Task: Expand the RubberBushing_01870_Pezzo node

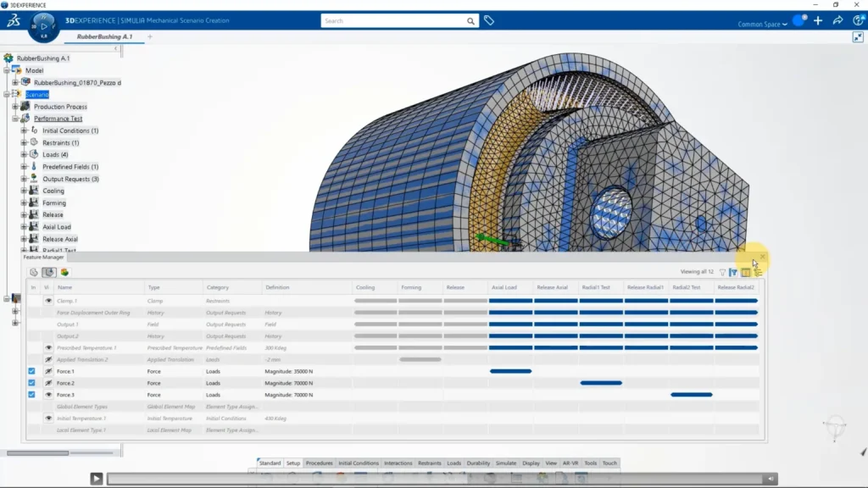Action: (x=15, y=82)
